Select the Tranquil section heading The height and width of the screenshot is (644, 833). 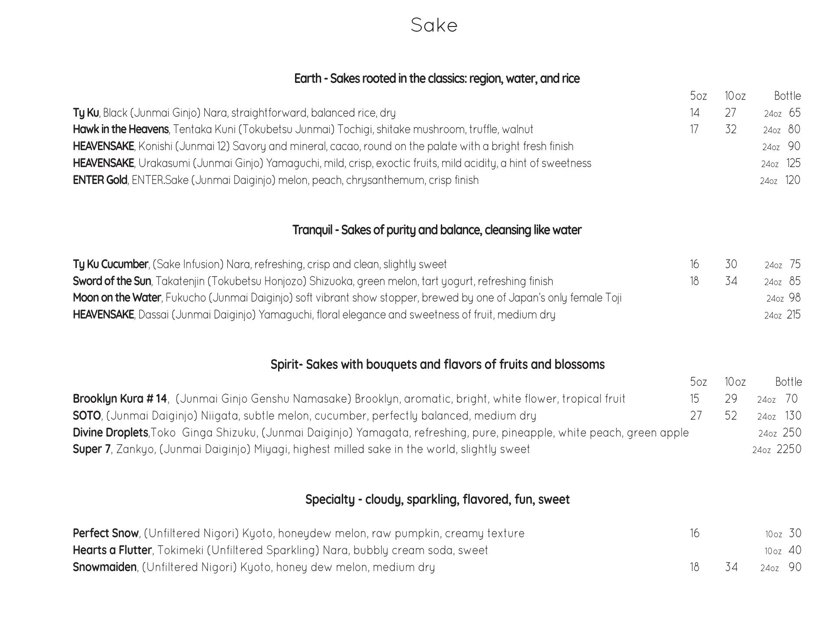point(436,230)
